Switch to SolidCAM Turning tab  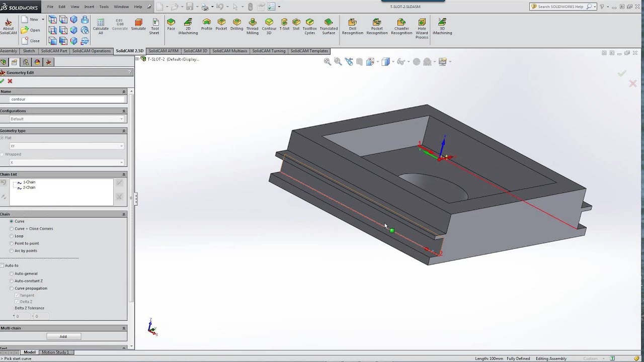[x=269, y=51]
